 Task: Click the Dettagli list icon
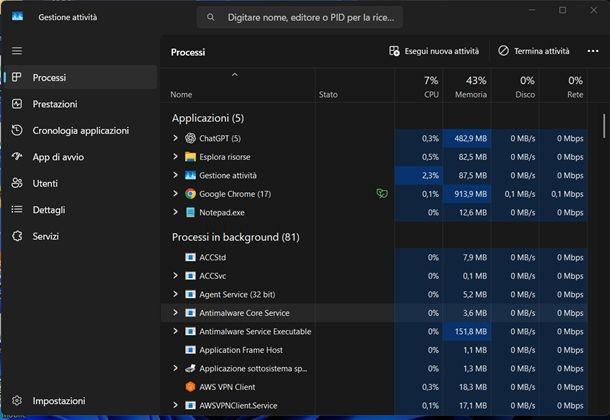pos(17,209)
